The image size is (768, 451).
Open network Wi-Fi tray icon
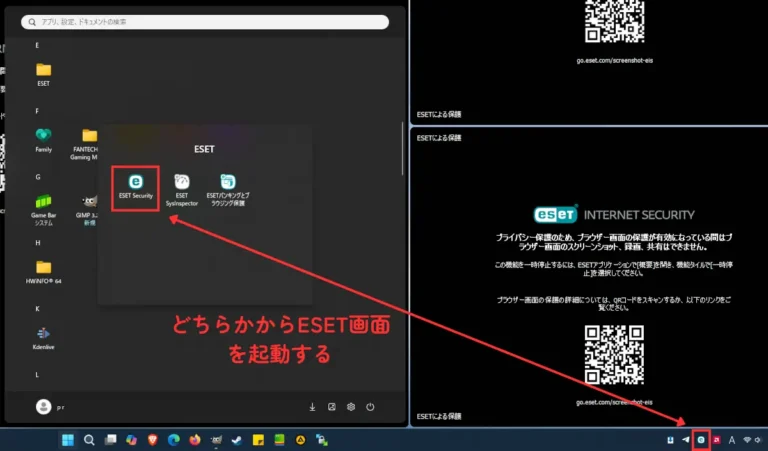[747, 440]
